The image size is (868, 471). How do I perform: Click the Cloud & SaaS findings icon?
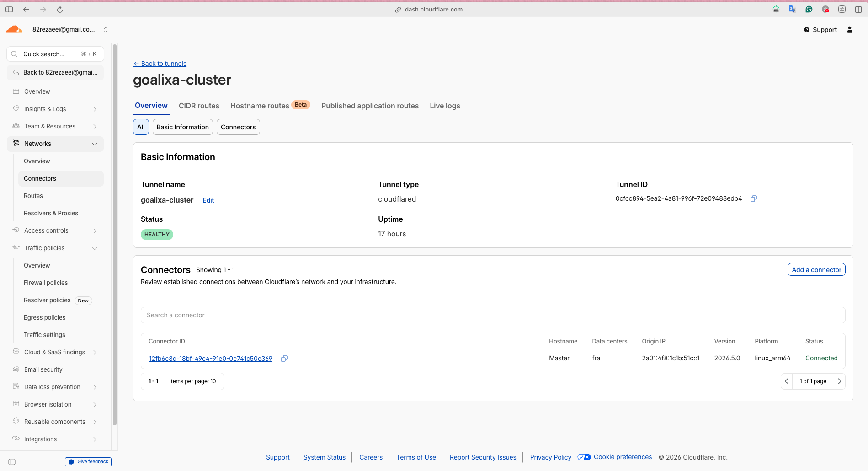pos(16,352)
